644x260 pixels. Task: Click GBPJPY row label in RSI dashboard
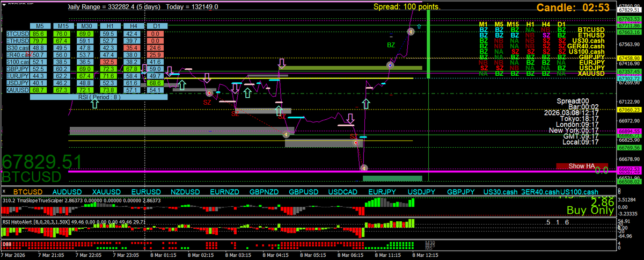(17, 69)
